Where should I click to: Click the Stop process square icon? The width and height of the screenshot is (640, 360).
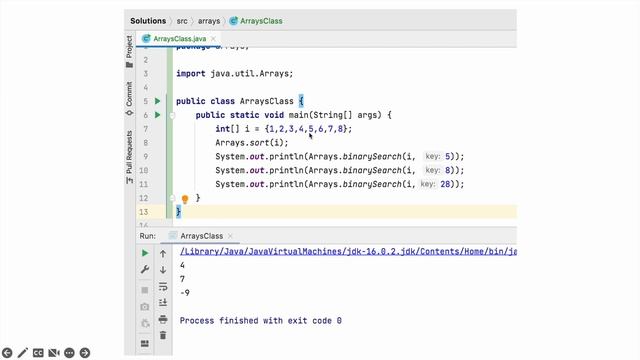145,290
